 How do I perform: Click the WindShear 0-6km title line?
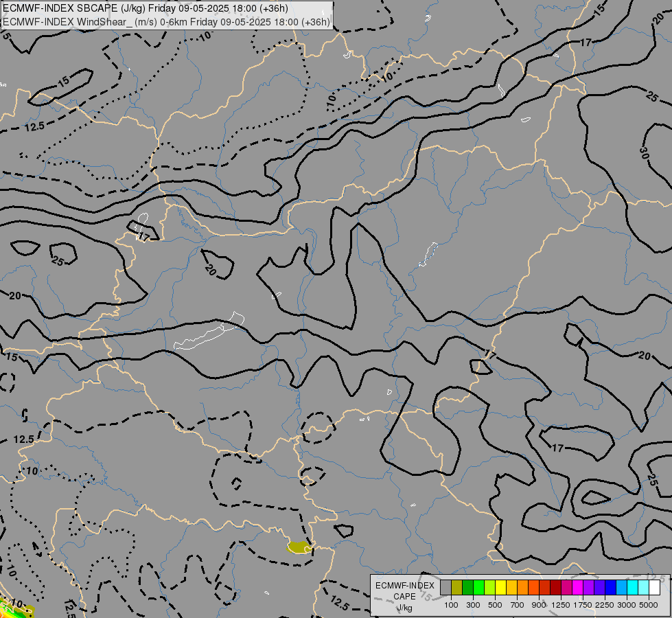click(x=166, y=22)
